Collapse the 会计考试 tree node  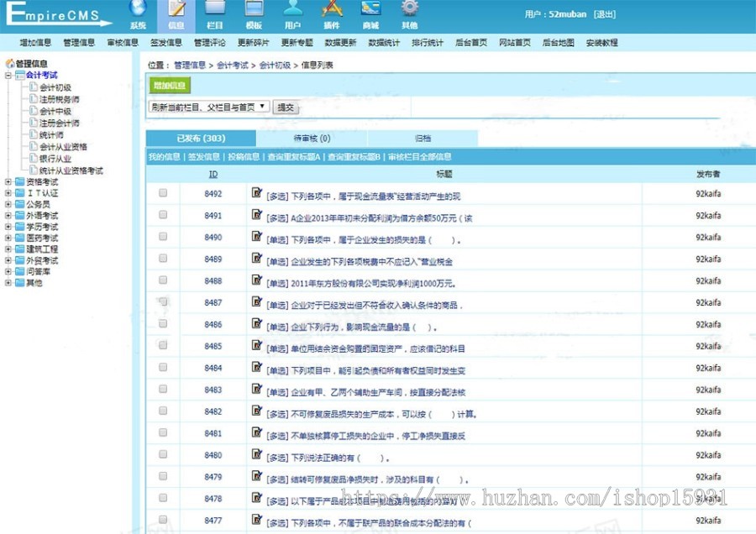coord(8,76)
